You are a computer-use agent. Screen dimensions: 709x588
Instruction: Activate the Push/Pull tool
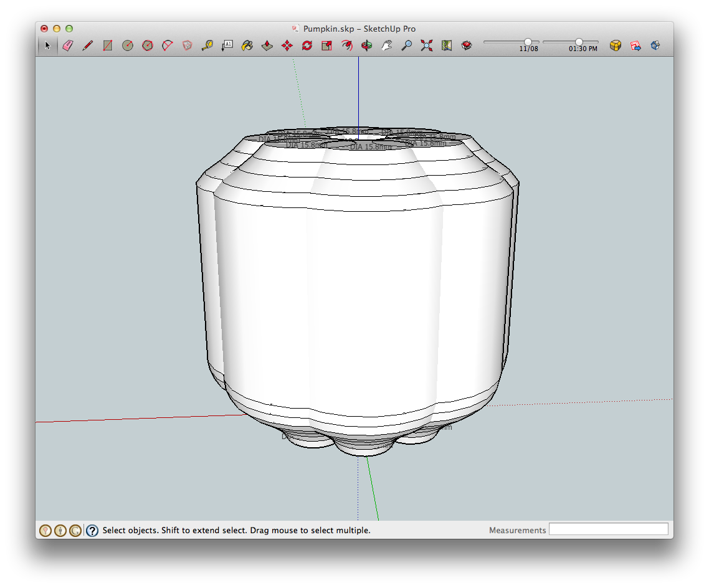(x=267, y=45)
